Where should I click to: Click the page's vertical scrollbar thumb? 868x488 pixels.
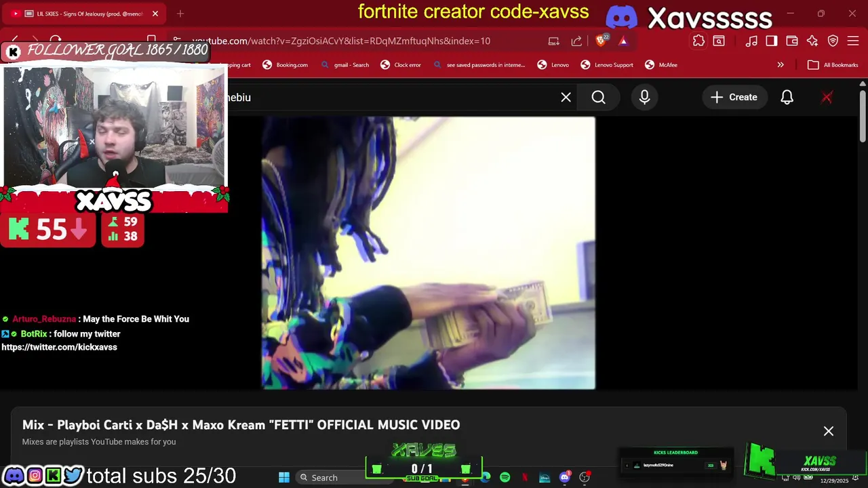(863, 117)
